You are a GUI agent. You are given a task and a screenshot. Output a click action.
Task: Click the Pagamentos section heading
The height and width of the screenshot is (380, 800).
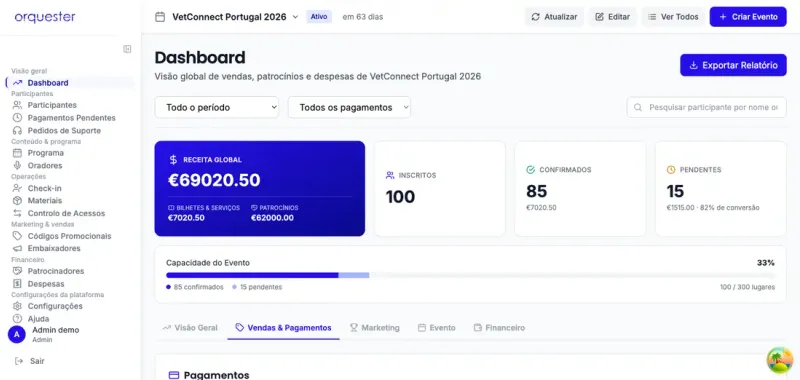click(x=216, y=375)
